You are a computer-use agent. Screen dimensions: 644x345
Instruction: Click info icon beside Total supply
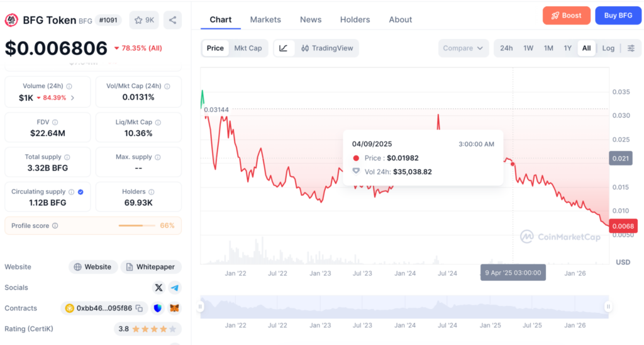[x=67, y=157]
